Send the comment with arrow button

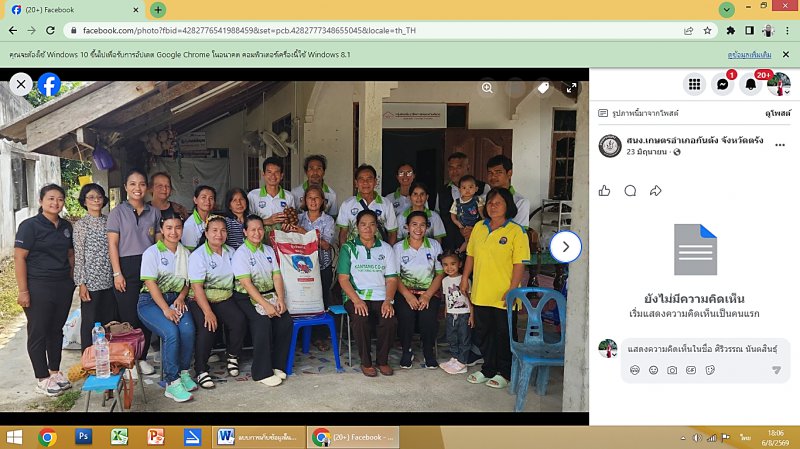click(x=776, y=370)
